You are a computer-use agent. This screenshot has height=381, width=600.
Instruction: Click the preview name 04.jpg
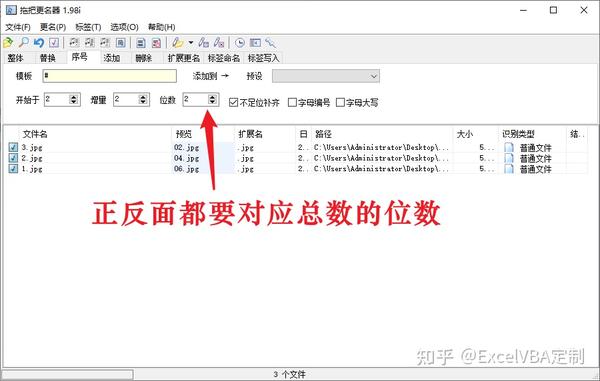(187, 158)
